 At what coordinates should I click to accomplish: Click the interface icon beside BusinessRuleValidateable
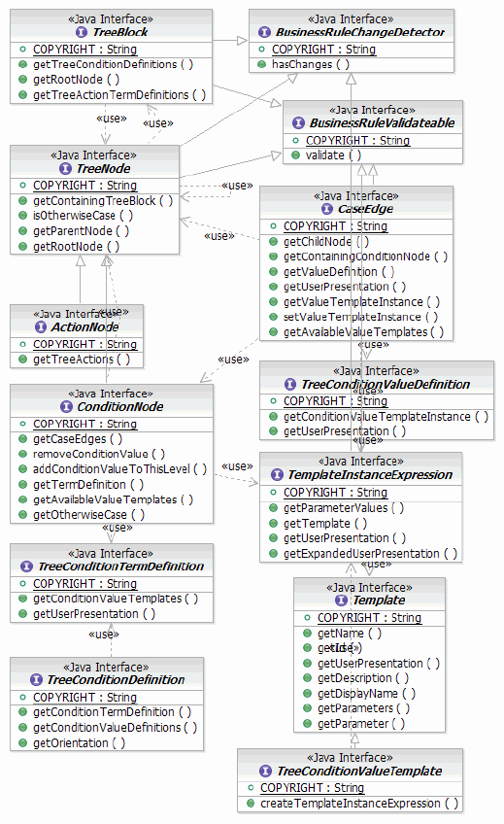point(298,123)
